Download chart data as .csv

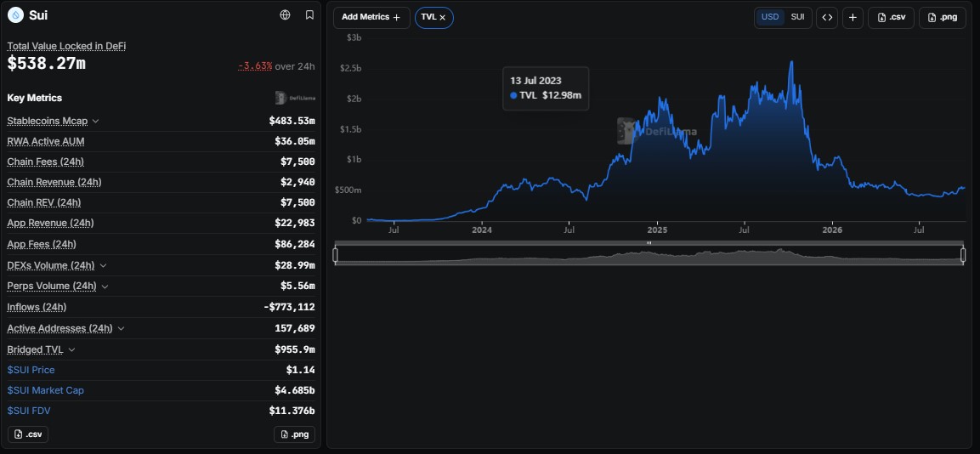click(892, 18)
